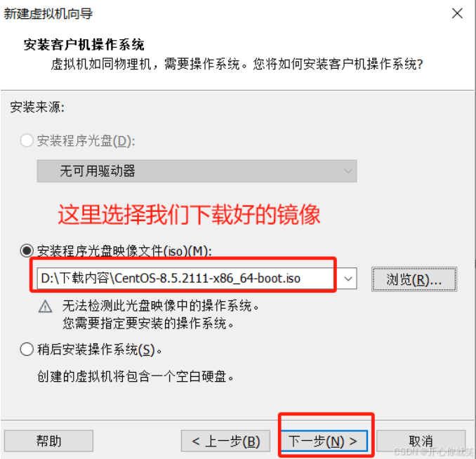
Task: Click the CentOS-8.5.2111 ISO path field
Action: [x=188, y=279]
